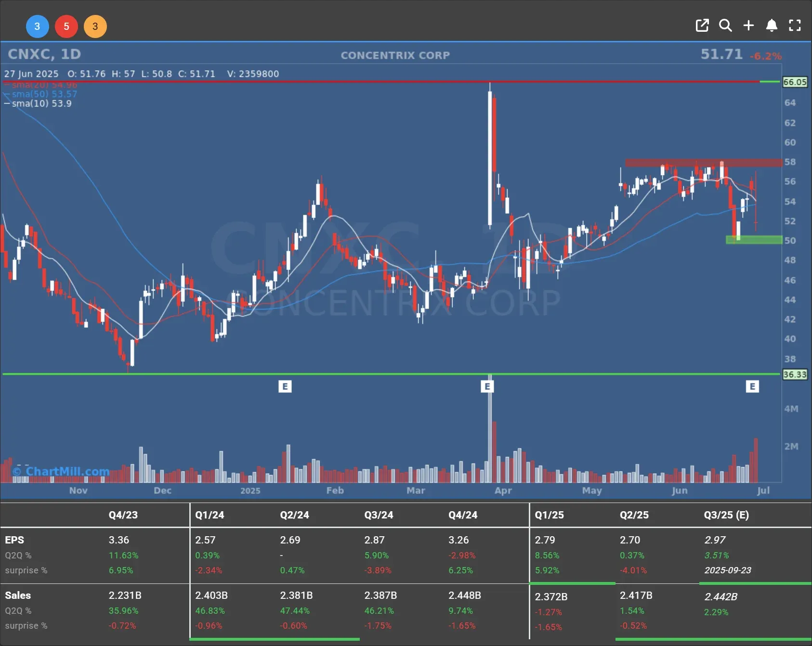Click the Q3/24 column header
Viewport: 812px width, 646px height.
(x=379, y=515)
